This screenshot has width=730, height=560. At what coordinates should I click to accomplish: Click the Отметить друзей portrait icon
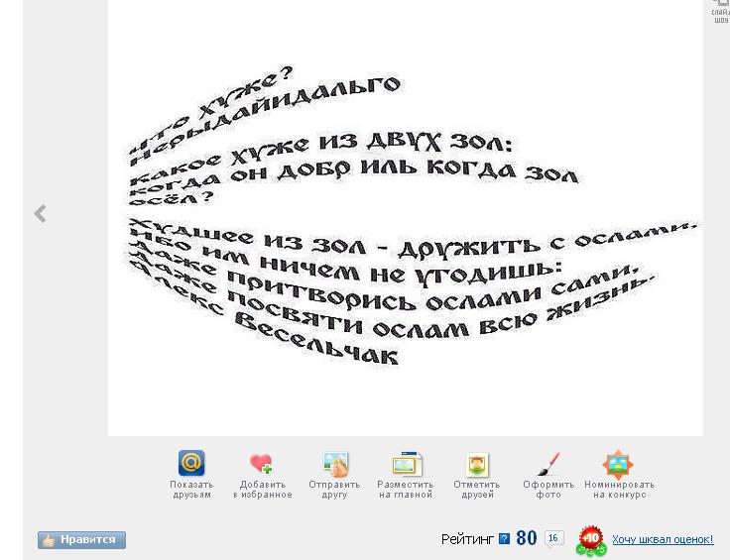pos(477,464)
